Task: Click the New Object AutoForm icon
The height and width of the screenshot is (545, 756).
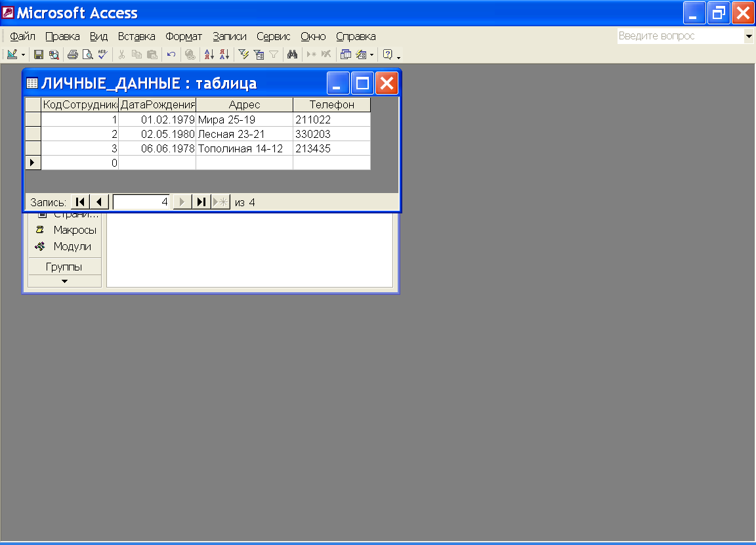Action: (x=361, y=54)
